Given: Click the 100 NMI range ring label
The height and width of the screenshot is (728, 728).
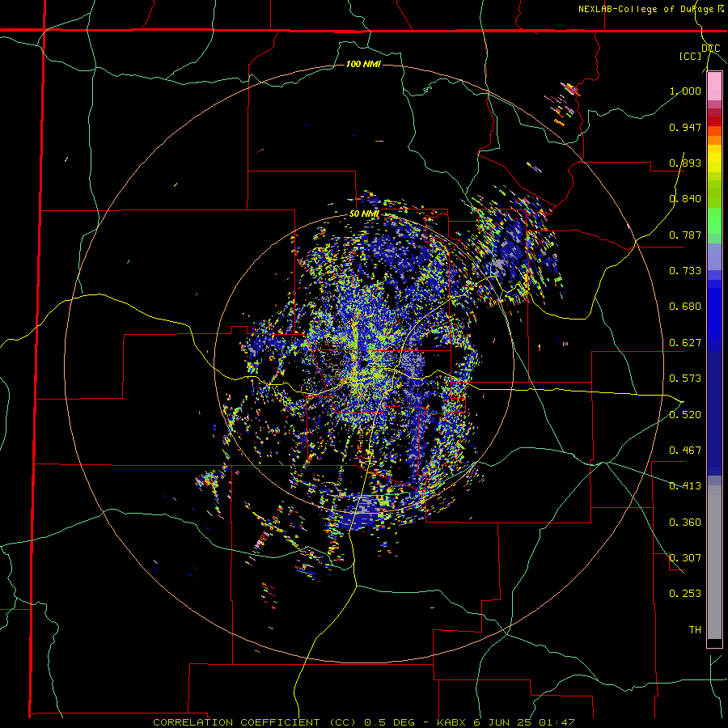Looking at the screenshot, I should (x=363, y=64).
